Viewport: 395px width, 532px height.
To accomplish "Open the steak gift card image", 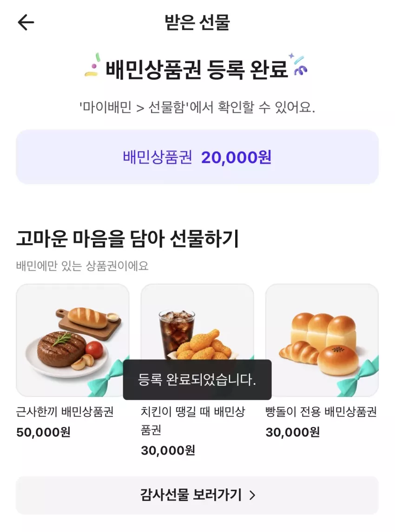I will coord(72,340).
